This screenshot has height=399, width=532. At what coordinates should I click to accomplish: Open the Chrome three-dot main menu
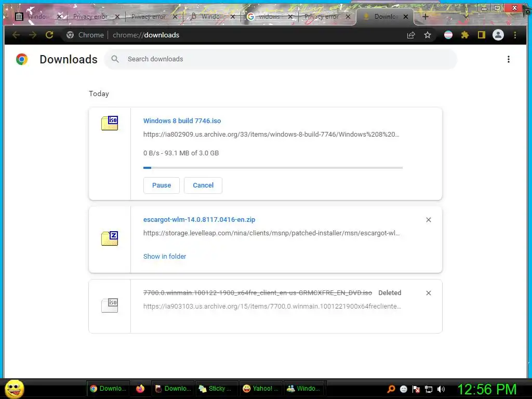click(x=515, y=35)
